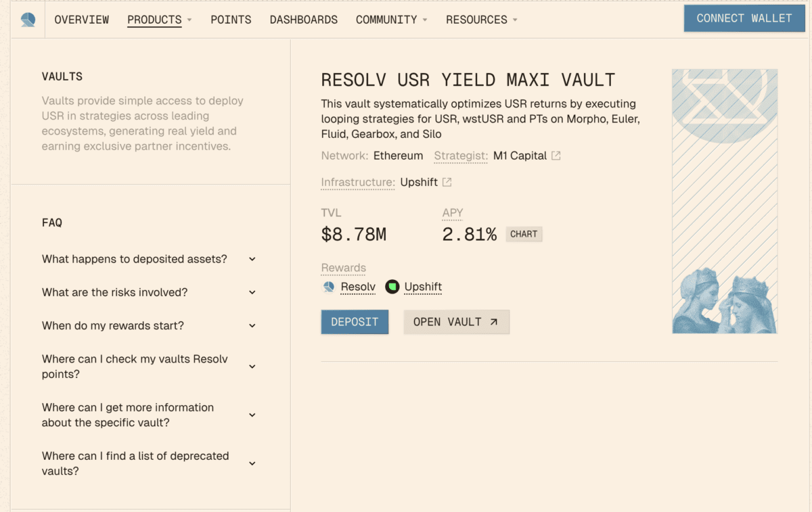
Task: Expand the deprecated vaults FAQ item
Action: (252, 463)
